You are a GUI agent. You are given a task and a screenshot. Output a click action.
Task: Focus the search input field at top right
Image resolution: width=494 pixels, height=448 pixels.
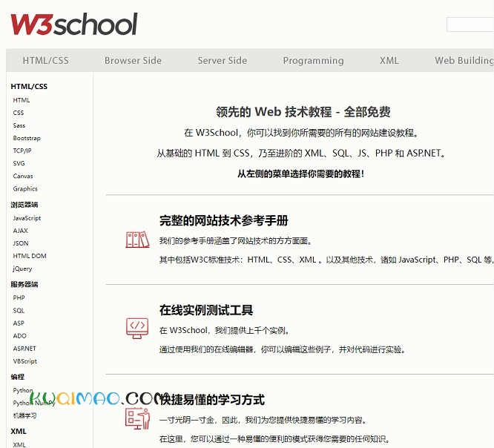click(470, 24)
